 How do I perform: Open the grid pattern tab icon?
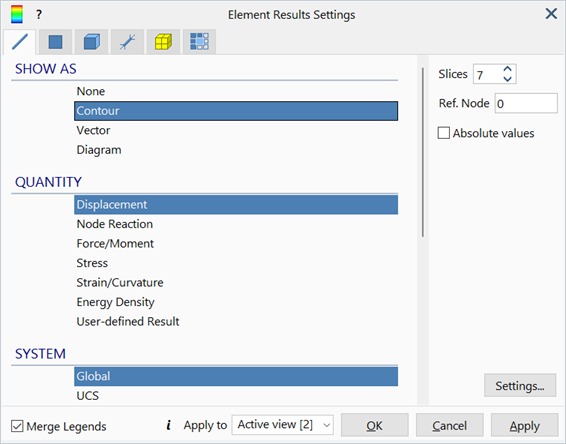[x=199, y=42]
